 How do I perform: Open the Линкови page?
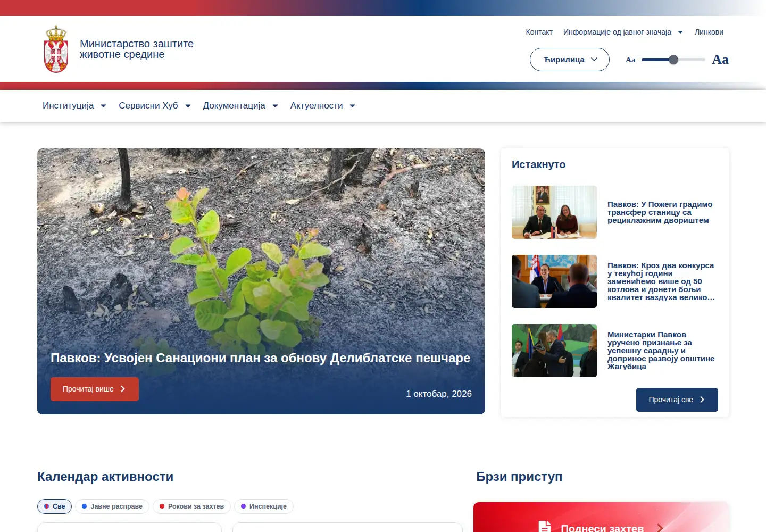tap(709, 32)
